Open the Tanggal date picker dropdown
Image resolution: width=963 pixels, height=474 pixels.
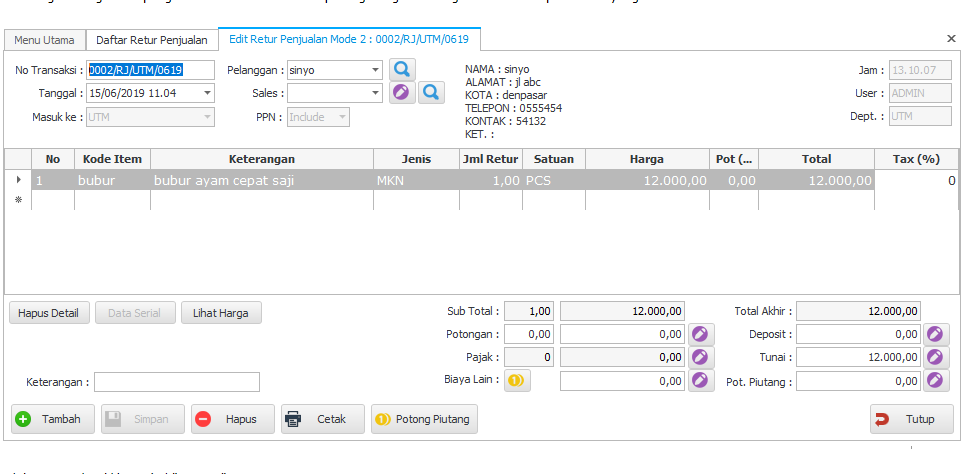point(207,93)
